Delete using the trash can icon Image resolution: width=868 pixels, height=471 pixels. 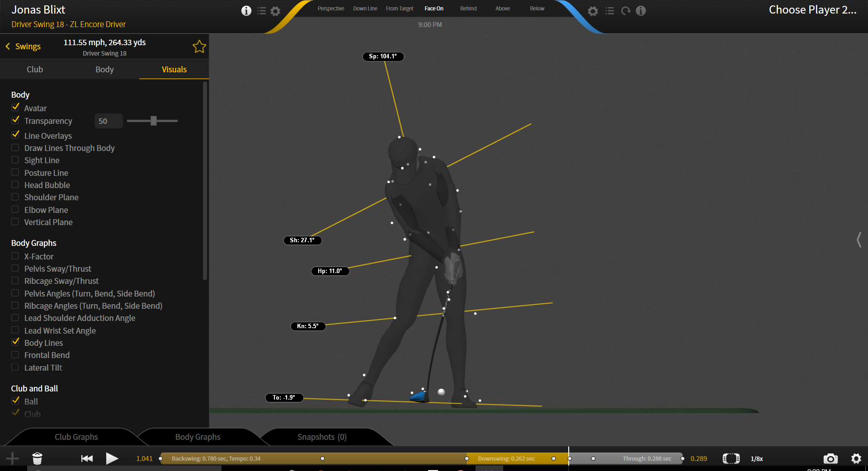click(38, 458)
